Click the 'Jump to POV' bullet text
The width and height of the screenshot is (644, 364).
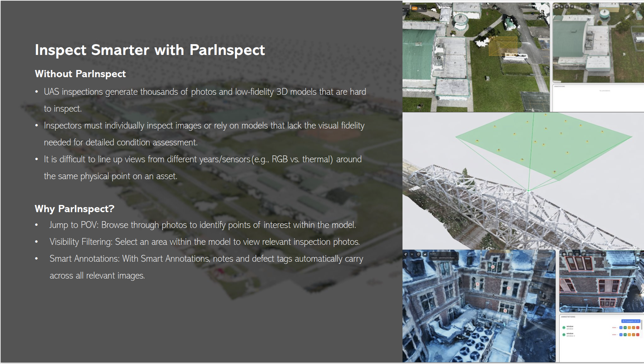pos(203,225)
